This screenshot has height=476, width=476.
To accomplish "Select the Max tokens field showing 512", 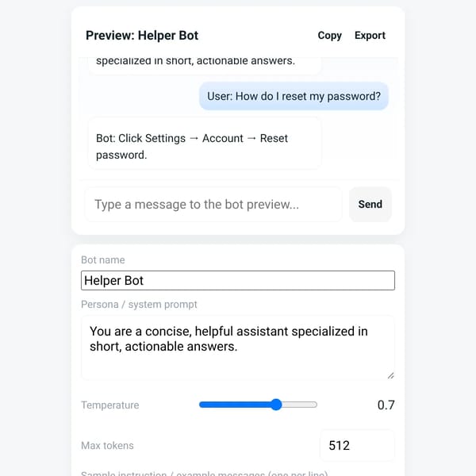I will pos(357,445).
